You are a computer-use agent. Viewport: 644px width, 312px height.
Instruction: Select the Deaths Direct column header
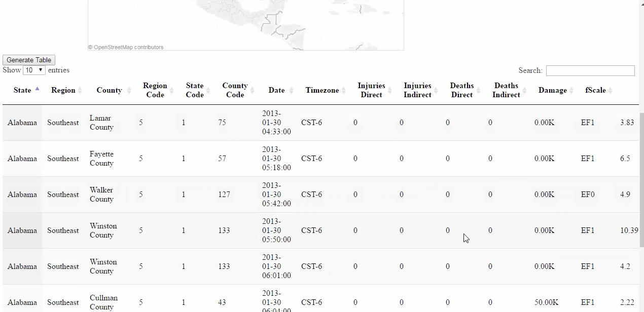[461, 90]
